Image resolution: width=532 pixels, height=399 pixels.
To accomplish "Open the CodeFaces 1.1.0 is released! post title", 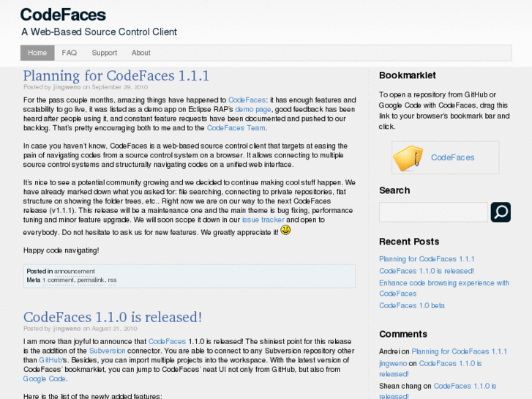I will pyautogui.click(x=112, y=317).
